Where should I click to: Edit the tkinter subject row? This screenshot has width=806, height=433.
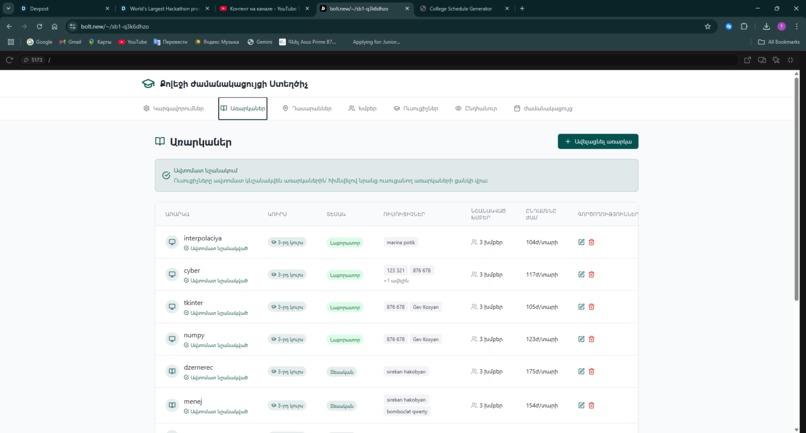581,307
